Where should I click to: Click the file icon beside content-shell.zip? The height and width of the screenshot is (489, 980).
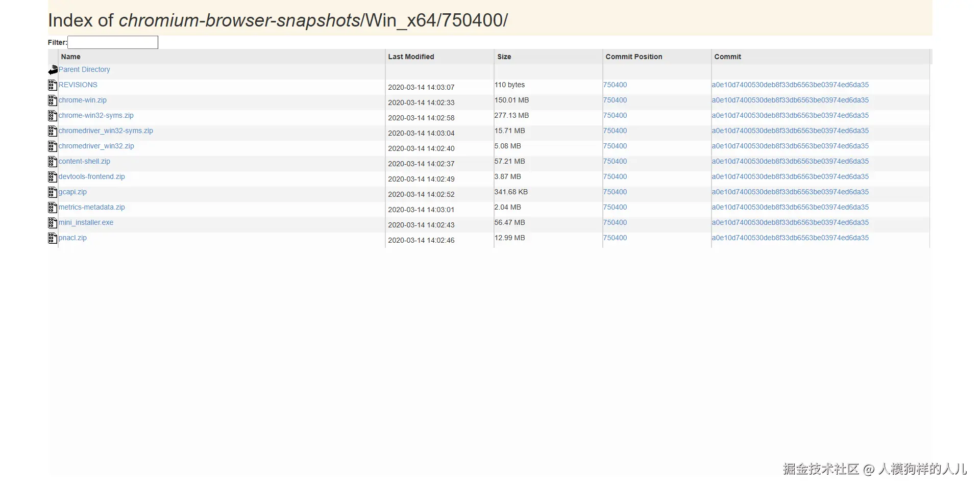pos(52,162)
